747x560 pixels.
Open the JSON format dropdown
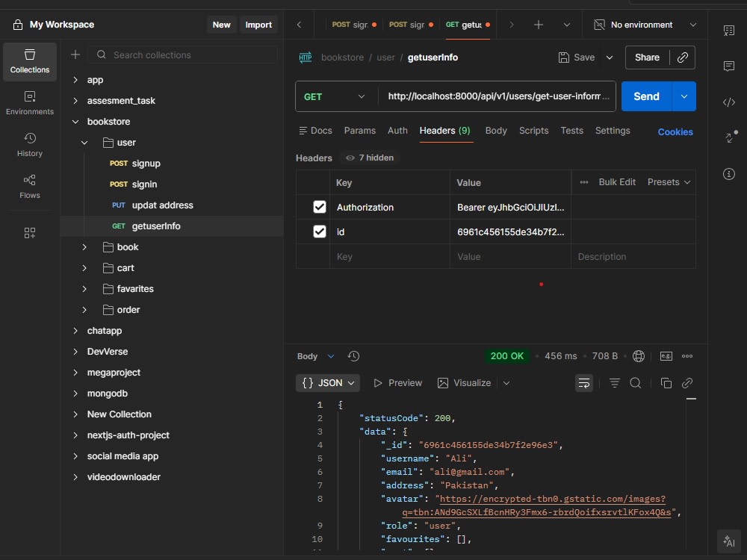(328, 383)
